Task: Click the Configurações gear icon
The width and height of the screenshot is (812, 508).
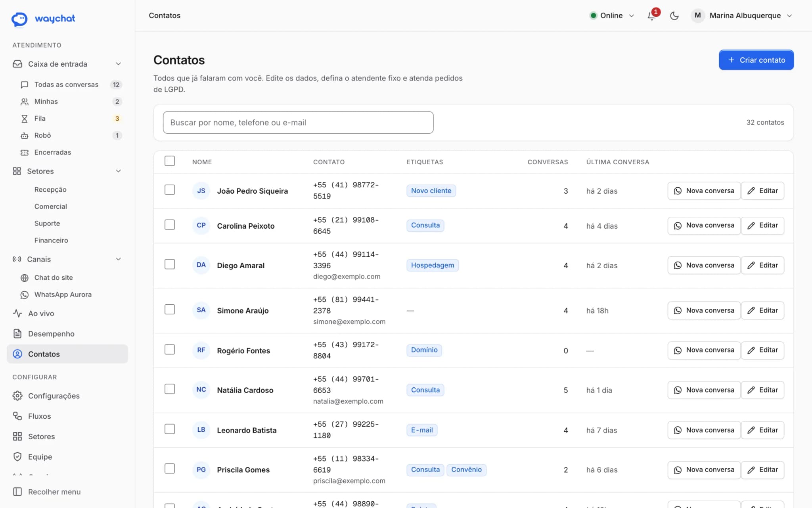Action: click(17, 396)
